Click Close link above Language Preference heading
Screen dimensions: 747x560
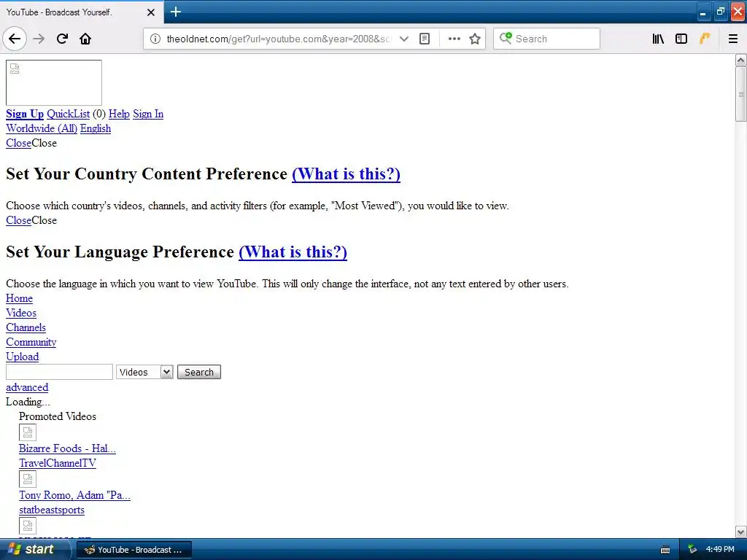pos(18,220)
